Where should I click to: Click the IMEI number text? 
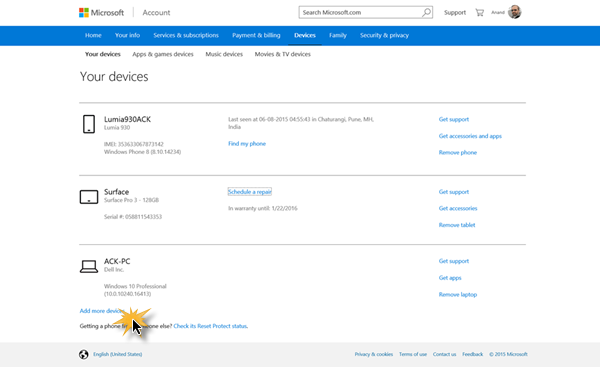click(x=134, y=144)
